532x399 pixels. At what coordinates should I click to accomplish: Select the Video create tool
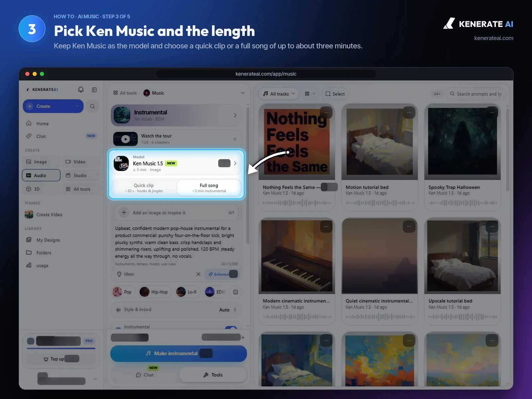pyautogui.click(x=80, y=162)
